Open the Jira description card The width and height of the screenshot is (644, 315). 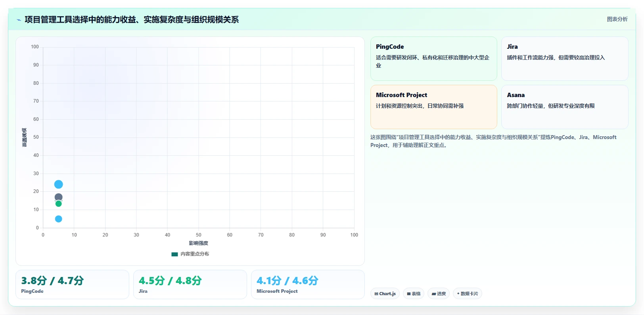tap(565, 59)
